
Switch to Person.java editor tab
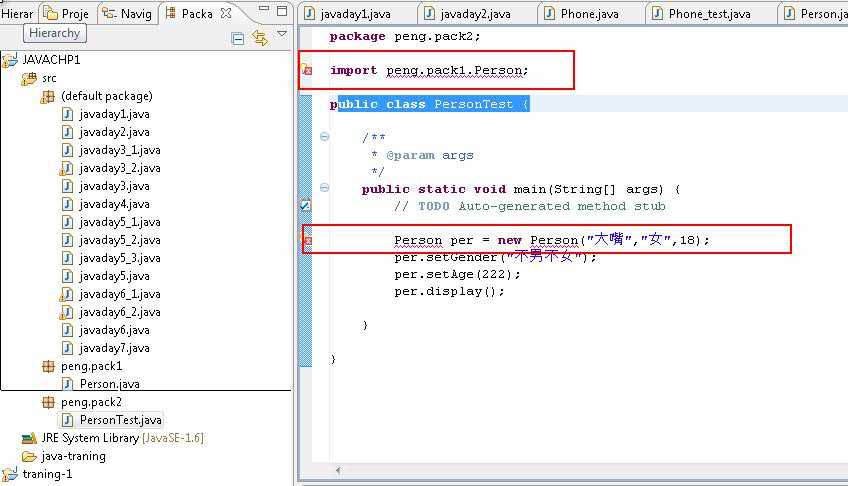(815, 14)
